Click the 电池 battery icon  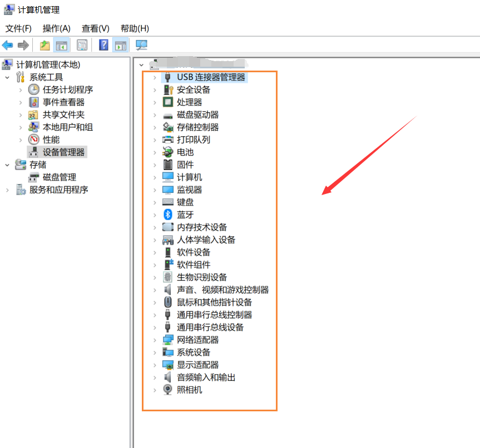tap(168, 152)
